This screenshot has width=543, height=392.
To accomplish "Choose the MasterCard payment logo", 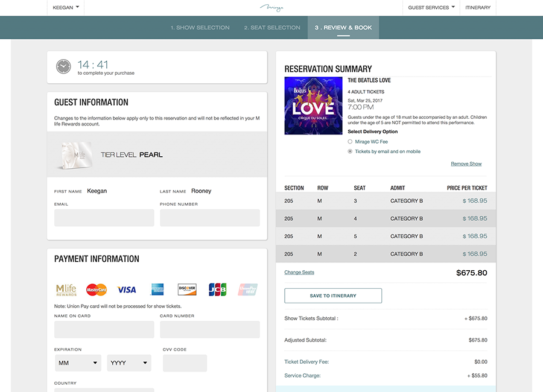I will click(97, 289).
